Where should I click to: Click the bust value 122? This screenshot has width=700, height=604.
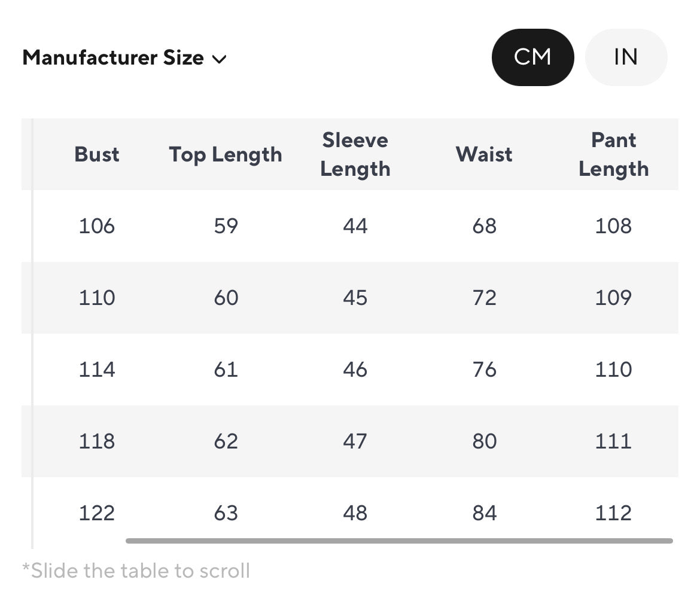(x=97, y=513)
